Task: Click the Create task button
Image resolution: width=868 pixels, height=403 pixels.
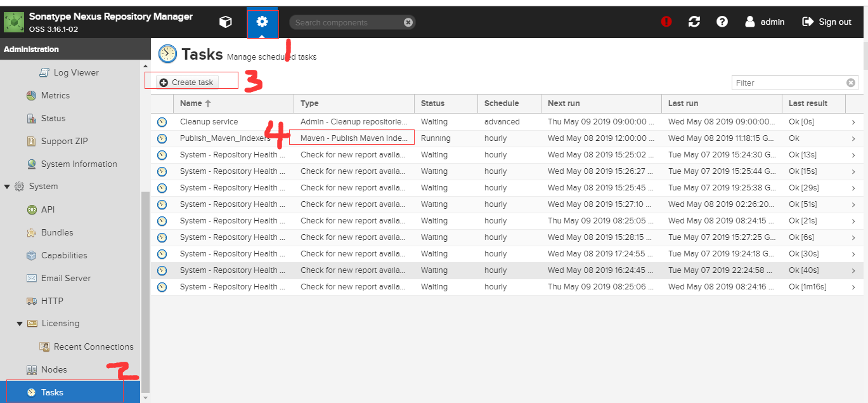Action: [x=187, y=83]
